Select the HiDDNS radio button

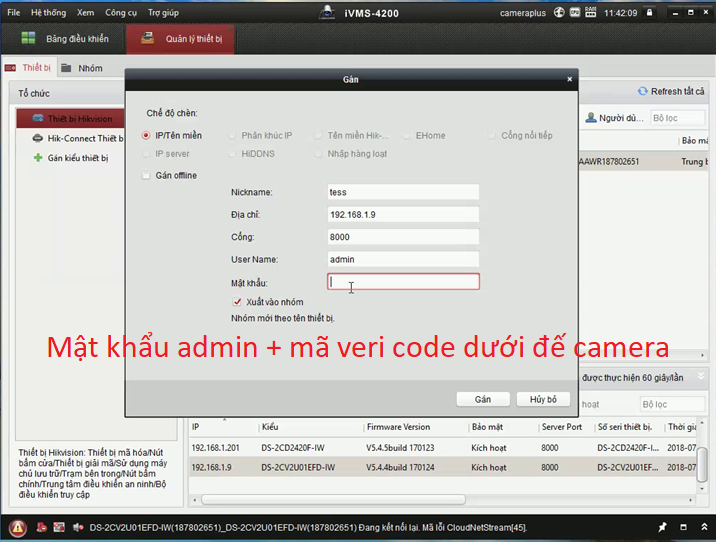[x=232, y=154]
